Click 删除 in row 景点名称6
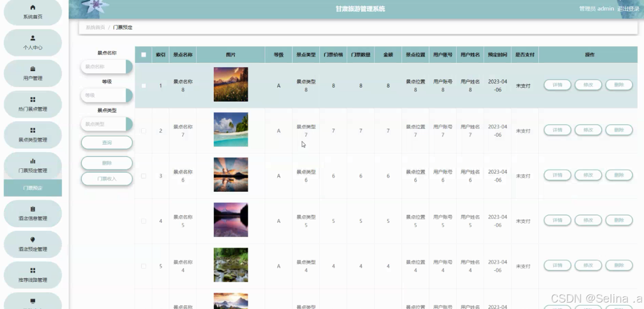 [619, 175]
